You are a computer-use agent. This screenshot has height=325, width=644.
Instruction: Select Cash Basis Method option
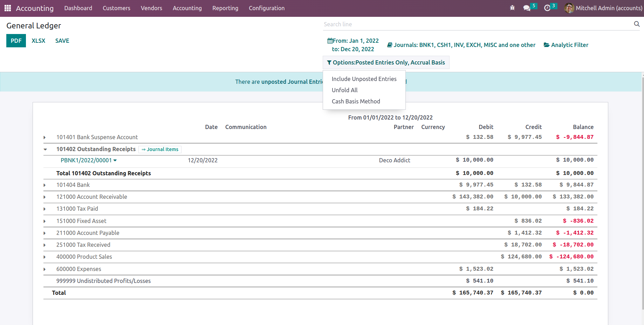click(364, 101)
